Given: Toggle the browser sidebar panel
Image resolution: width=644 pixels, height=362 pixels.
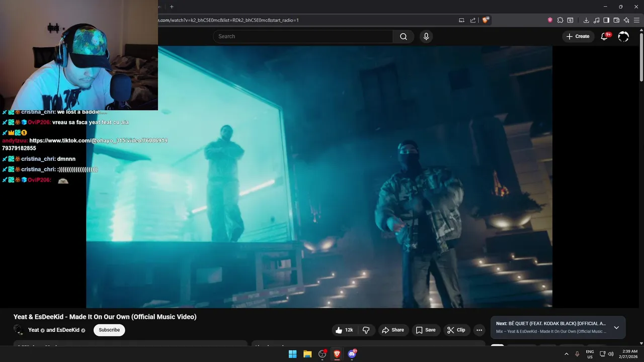Looking at the screenshot, I should coord(606,20).
